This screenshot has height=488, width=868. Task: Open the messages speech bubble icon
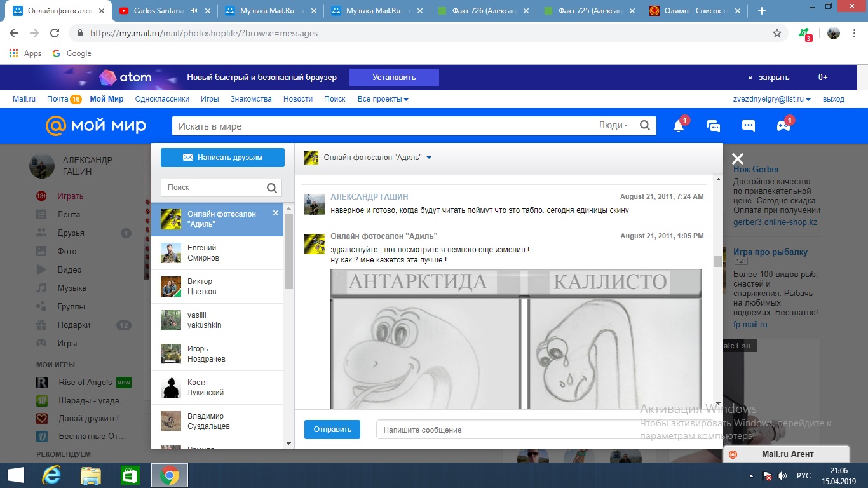pyautogui.click(x=749, y=126)
